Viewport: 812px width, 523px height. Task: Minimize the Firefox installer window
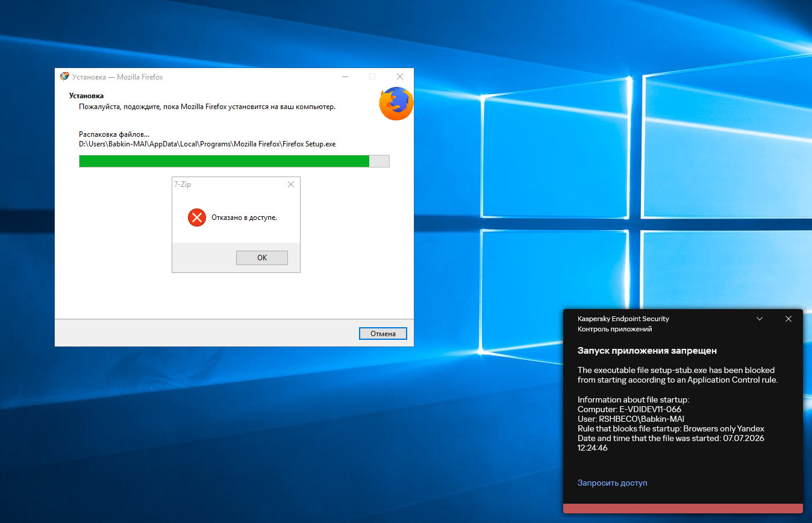coord(345,77)
